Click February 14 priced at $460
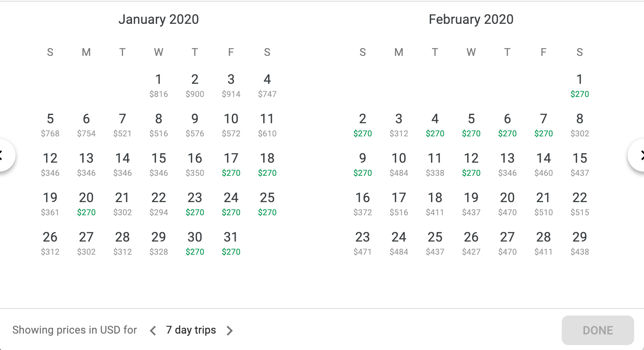 tap(543, 164)
